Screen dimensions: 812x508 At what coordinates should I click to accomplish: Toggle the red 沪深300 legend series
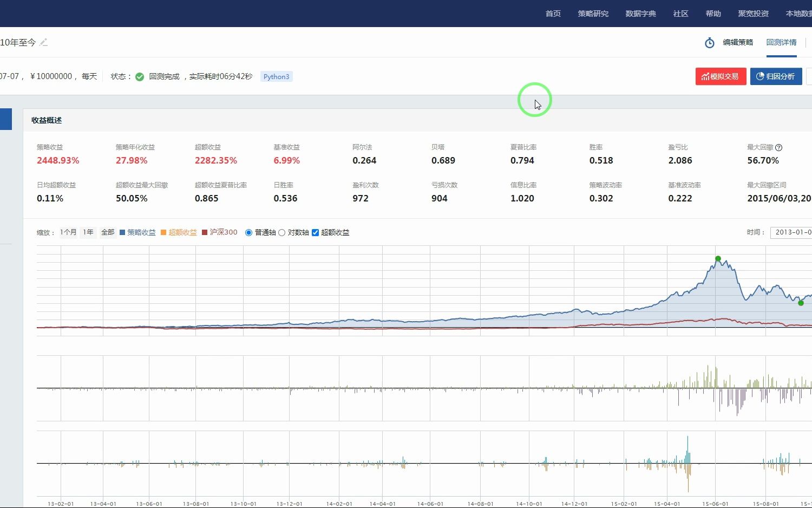(x=219, y=232)
